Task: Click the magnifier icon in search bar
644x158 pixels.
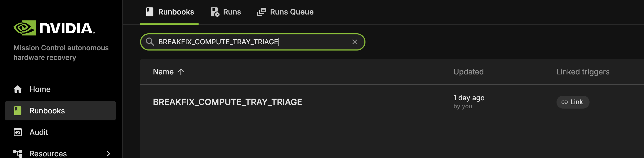Action: [150, 42]
